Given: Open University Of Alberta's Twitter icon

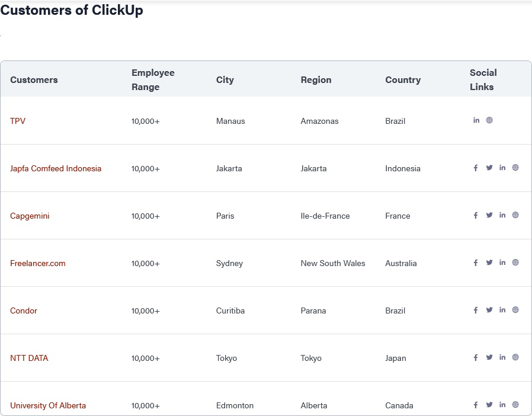Looking at the screenshot, I should click(489, 405).
